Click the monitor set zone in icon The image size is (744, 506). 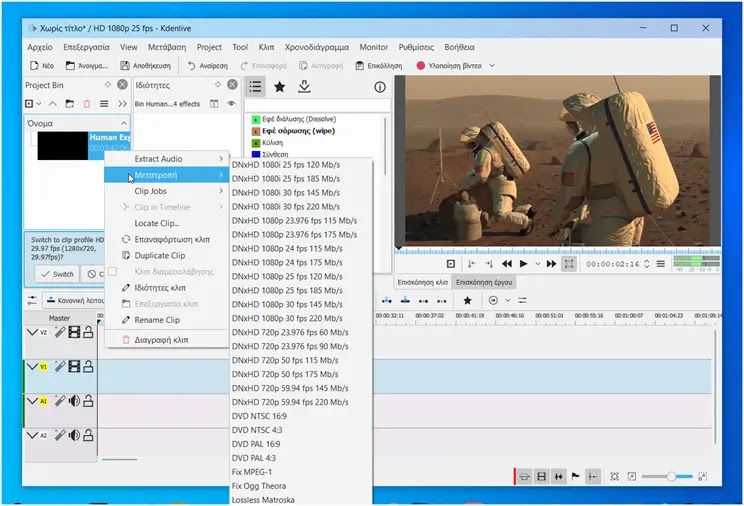click(x=471, y=264)
